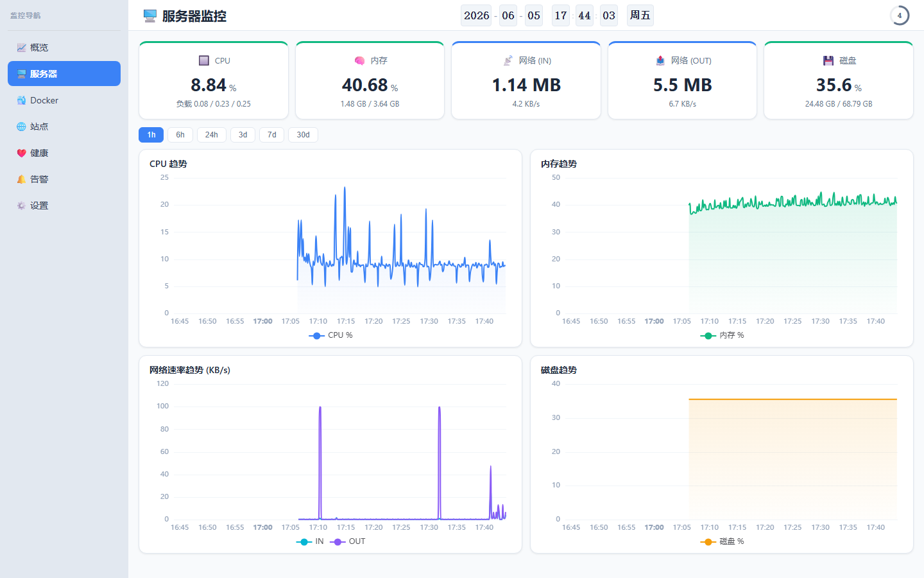This screenshot has height=578, width=924.
Task: Select the 1h time range
Action: 151,135
